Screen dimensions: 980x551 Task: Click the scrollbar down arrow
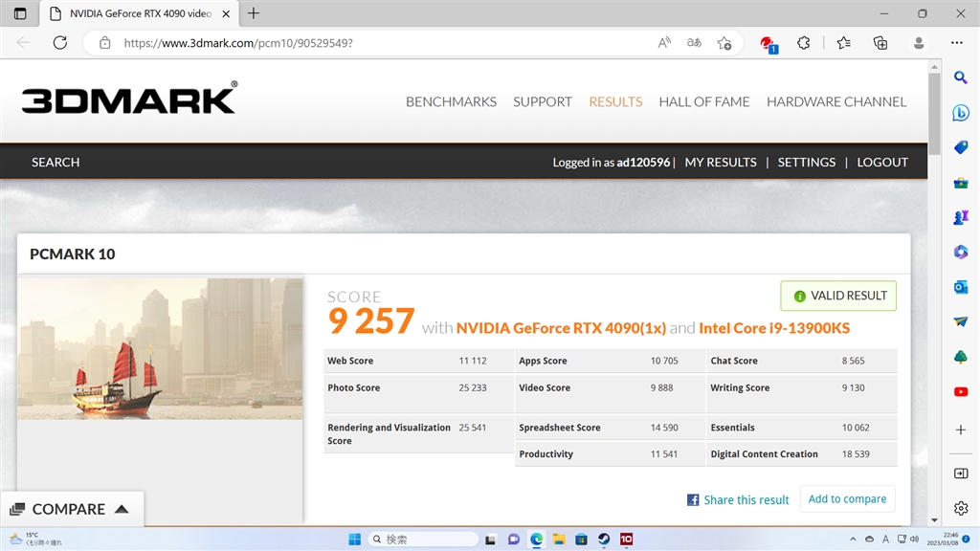point(934,519)
